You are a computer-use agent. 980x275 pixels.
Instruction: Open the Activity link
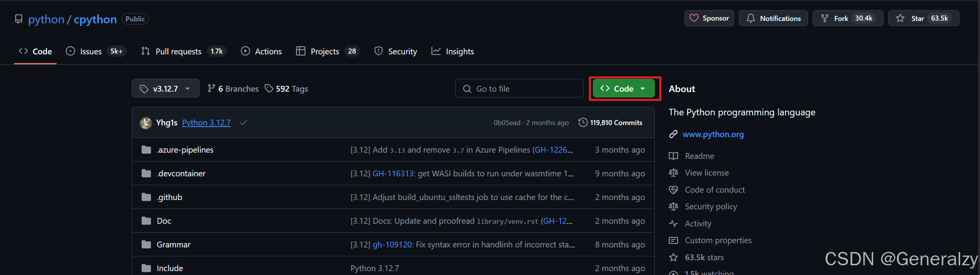point(698,224)
